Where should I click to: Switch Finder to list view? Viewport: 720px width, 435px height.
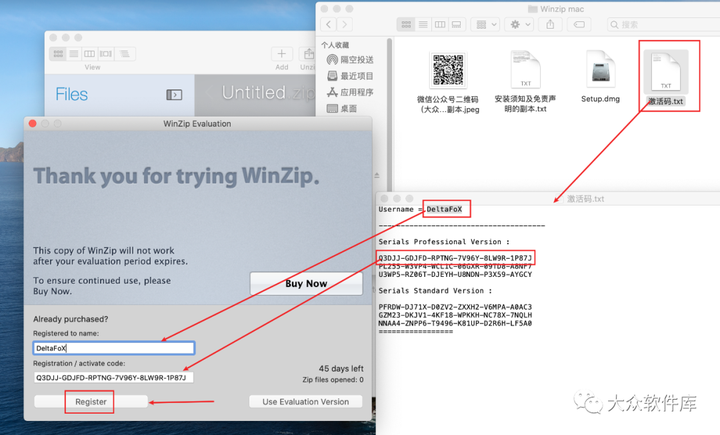tap(423, 24)
